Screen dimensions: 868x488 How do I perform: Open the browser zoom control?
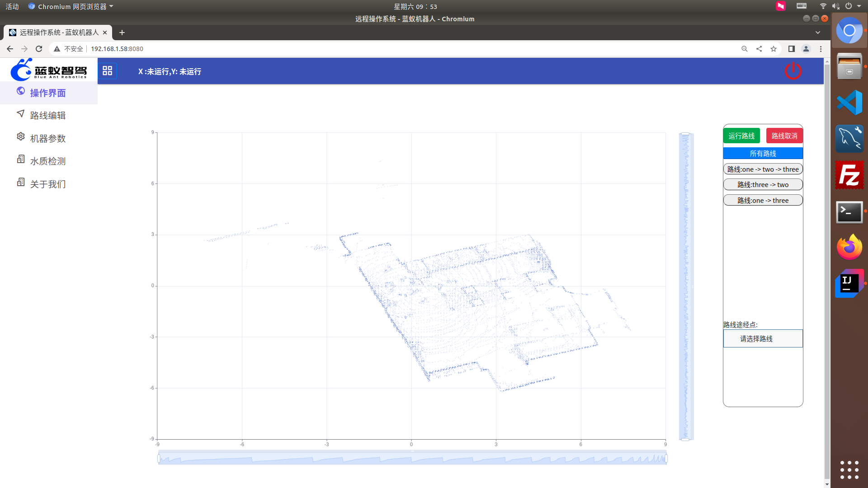[x=745, y=49]
